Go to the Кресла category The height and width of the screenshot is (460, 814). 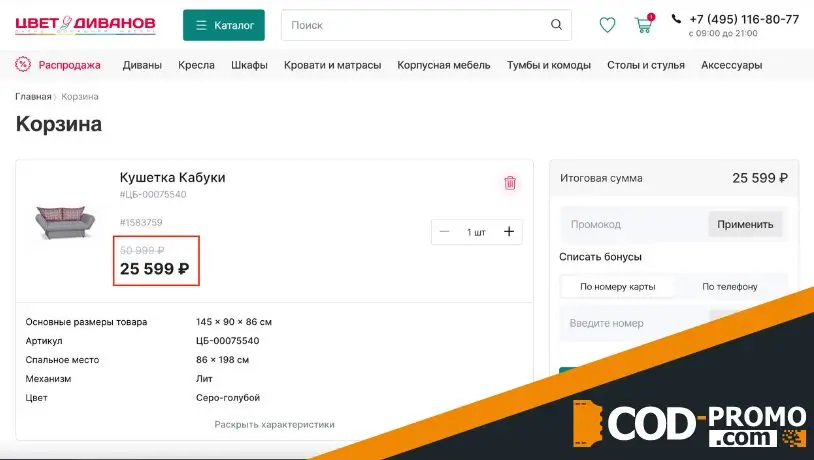[196, 65]
